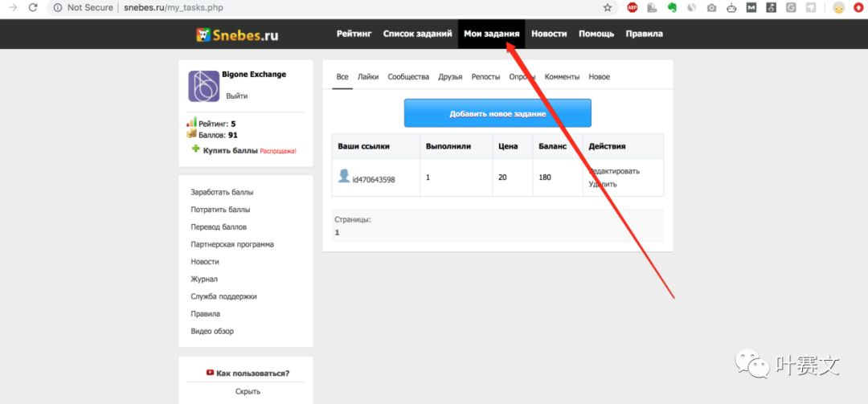Viewport: 868px width, 404px height.
Task: Open Список заданий in the top menu
Action: (417, 34)
